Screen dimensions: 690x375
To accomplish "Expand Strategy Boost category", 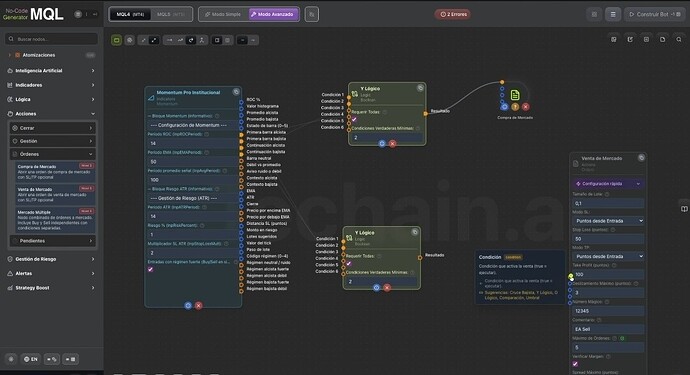I will (51, 288).
